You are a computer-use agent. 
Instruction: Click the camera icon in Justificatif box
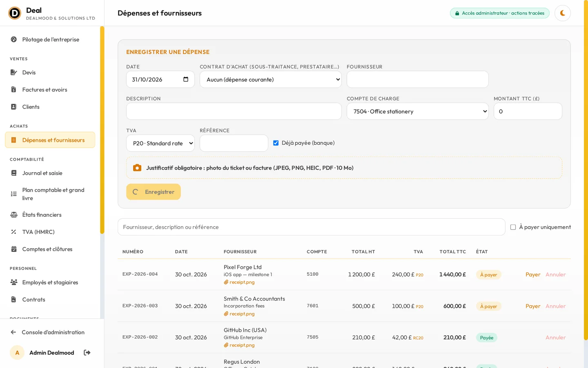[137, 168]
